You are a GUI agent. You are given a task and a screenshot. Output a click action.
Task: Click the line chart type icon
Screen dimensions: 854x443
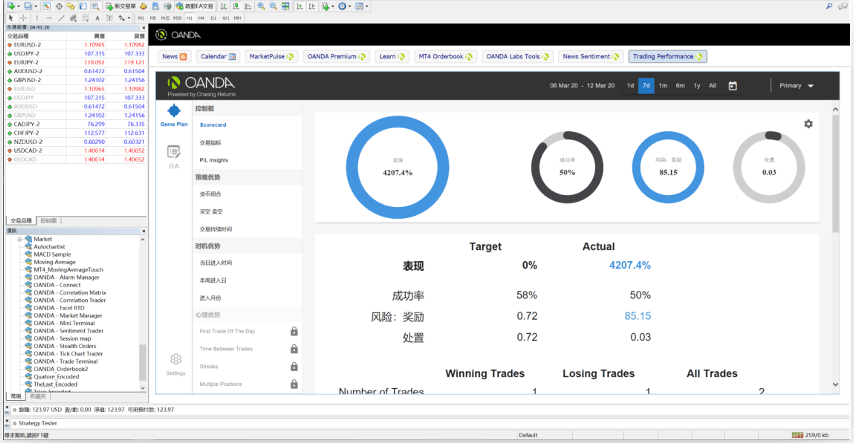point(248,6)
